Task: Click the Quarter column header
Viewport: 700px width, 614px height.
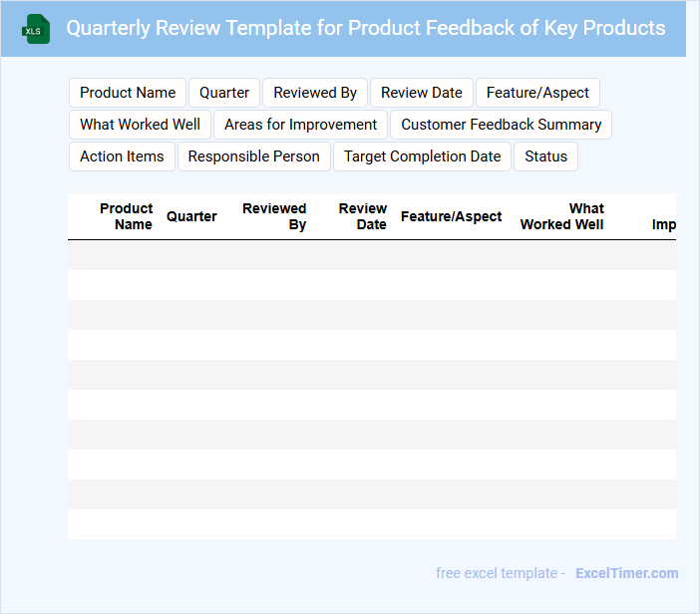Action: [x=191, y=216]
